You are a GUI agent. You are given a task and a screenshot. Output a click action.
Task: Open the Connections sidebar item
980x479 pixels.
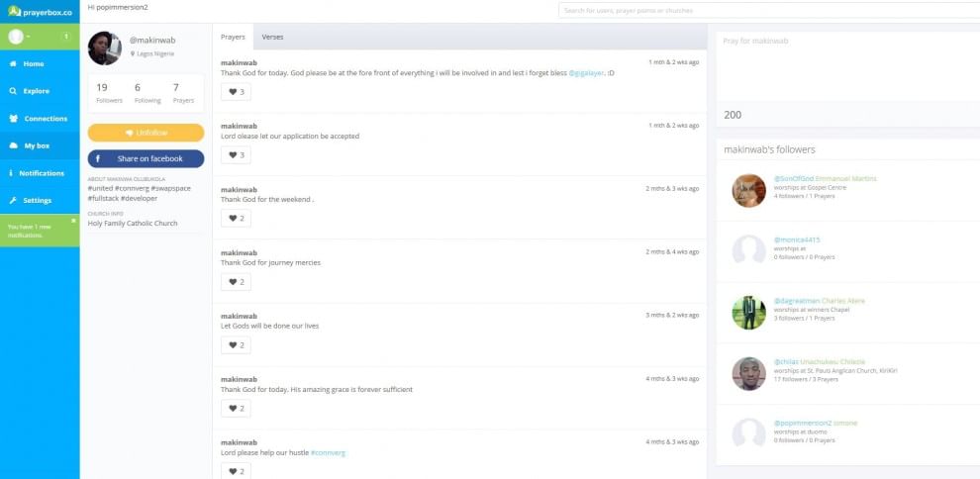coord(40,119)
